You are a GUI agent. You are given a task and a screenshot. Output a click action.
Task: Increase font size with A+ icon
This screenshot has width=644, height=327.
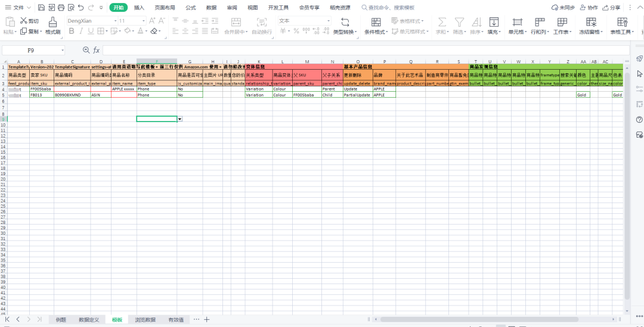point(152,20)
